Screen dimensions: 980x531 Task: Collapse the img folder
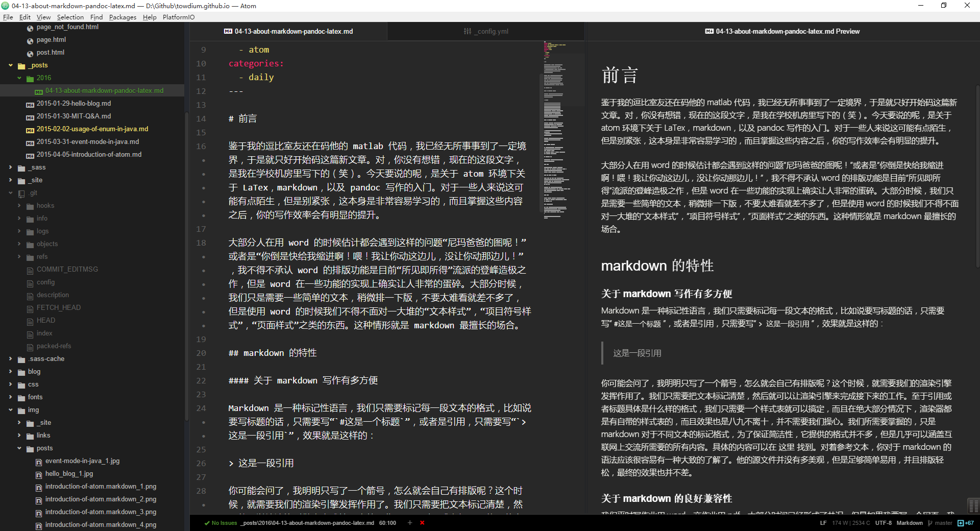click(x=11, y=410)
